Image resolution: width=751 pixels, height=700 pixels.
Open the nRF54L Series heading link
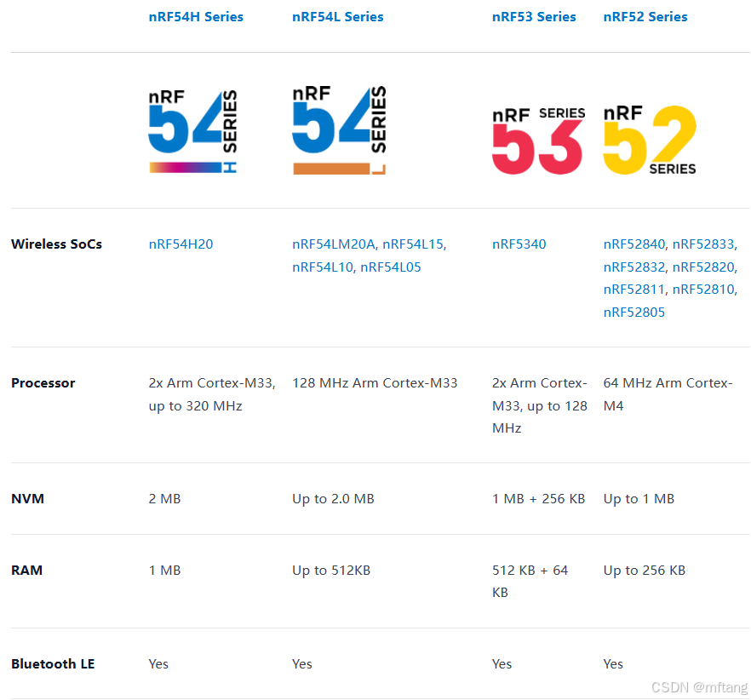click(x=338, y=17)
